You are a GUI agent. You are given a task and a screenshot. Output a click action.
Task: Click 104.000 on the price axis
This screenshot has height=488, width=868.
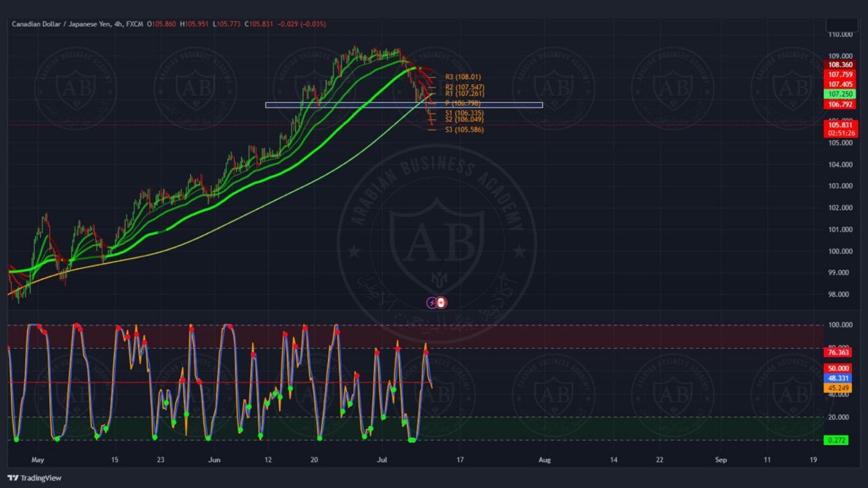coord(840,165)
